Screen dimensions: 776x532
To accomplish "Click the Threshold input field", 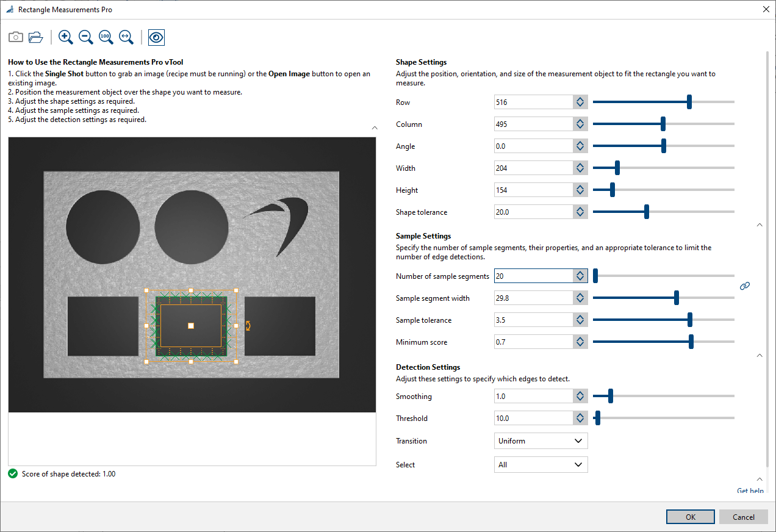I will click(x=534, y=419).
